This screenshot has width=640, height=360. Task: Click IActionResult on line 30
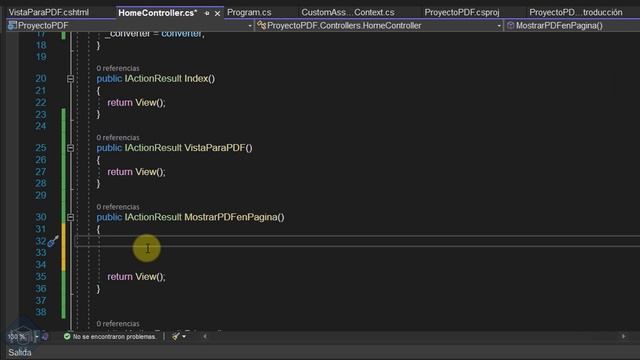coord(153,217)
